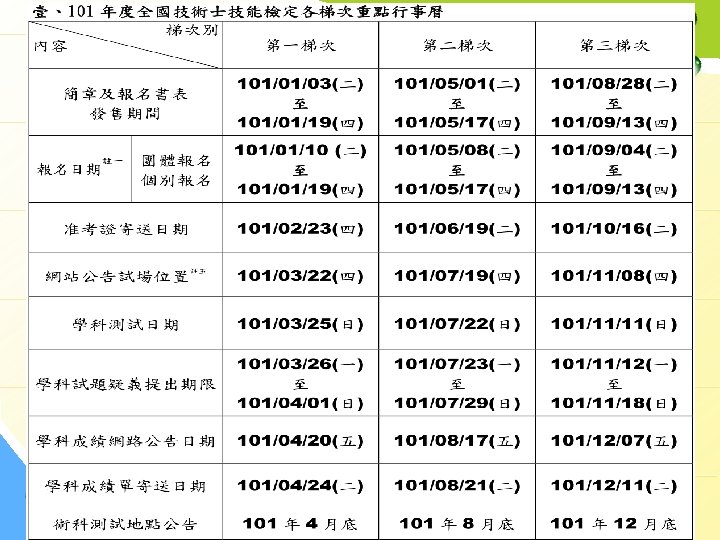720x540 pixels.
Task: Click the date 101/08/17(五)
Action: [x=457, y=441]
